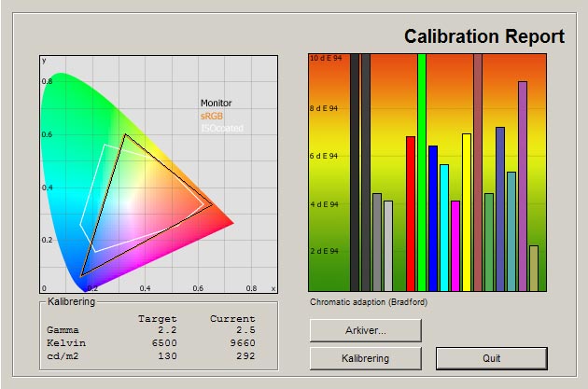
Task: Select the ISOcoated legend label
Action: click(x=221, y=129)
